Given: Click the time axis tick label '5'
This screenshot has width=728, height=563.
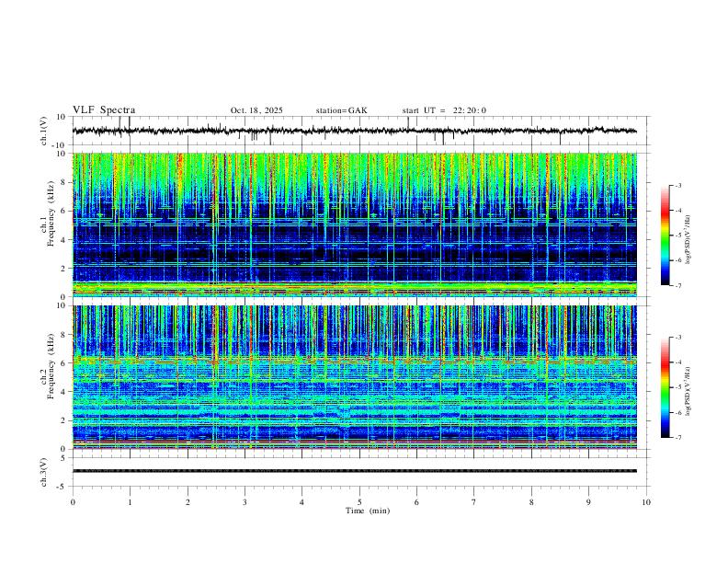Looking at the screenshot, I should point(359,502).
